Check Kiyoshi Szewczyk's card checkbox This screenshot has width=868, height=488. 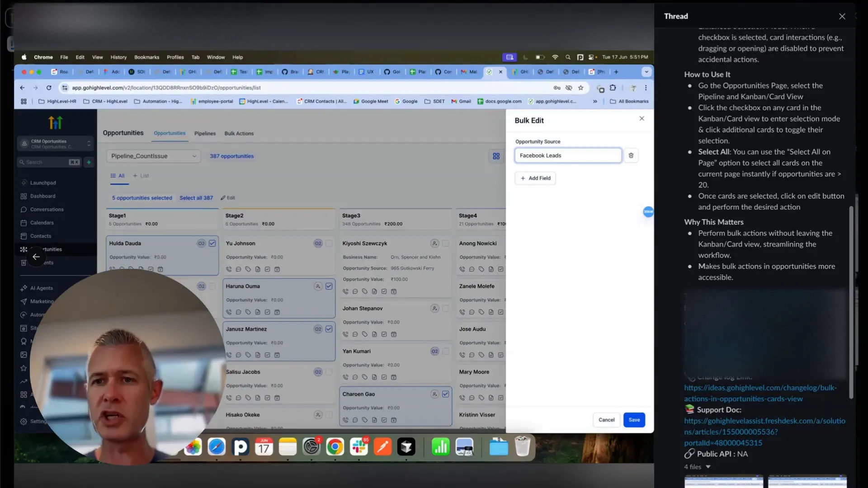pyautogui.click(x=445, y=244)
